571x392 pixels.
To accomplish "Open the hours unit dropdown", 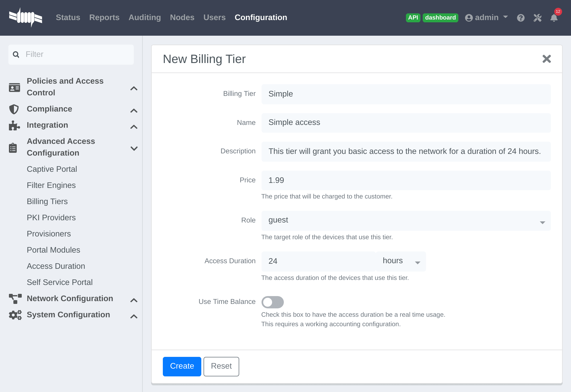I will point(401,261).
